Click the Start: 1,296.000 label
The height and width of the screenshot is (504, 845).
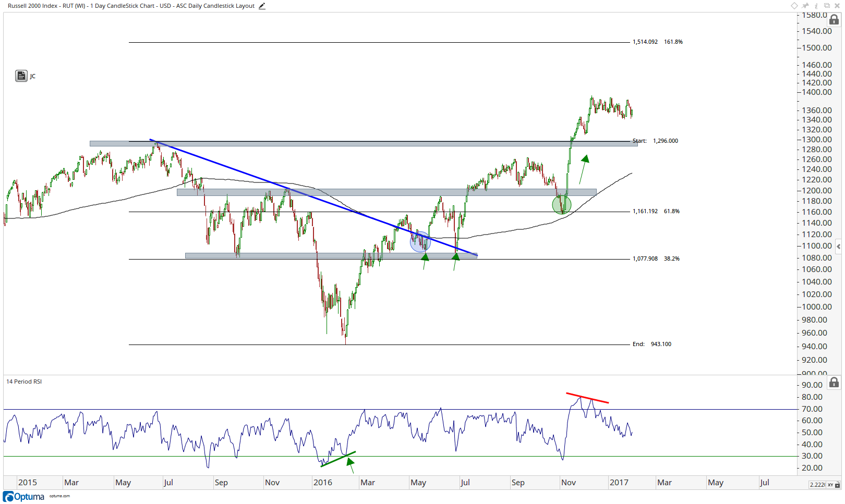coord(655,141)
